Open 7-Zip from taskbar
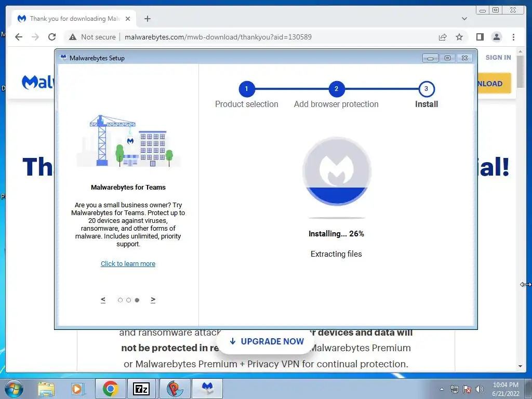This screenshot has height=399, width=532. [141, 389]
